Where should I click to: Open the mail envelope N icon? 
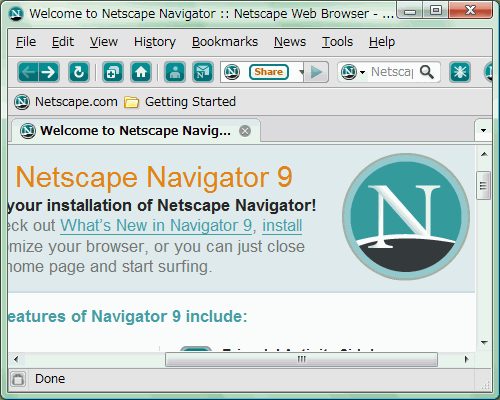(x=203, y=72)
